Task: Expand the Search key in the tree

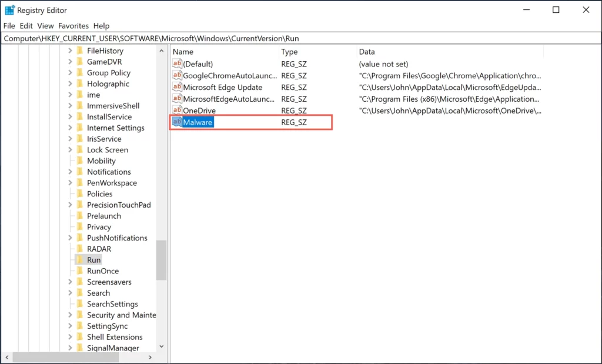Action: [71, 293]
